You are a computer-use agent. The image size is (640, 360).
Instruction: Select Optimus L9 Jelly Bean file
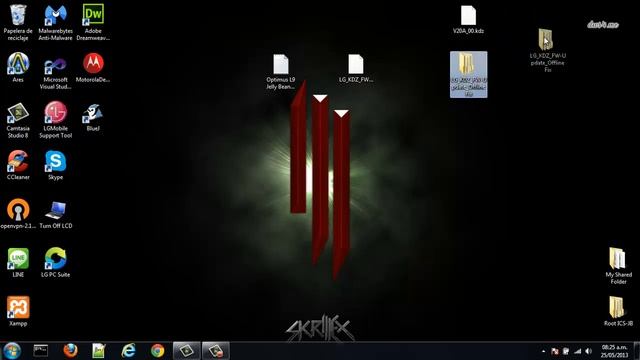(281, 72)
